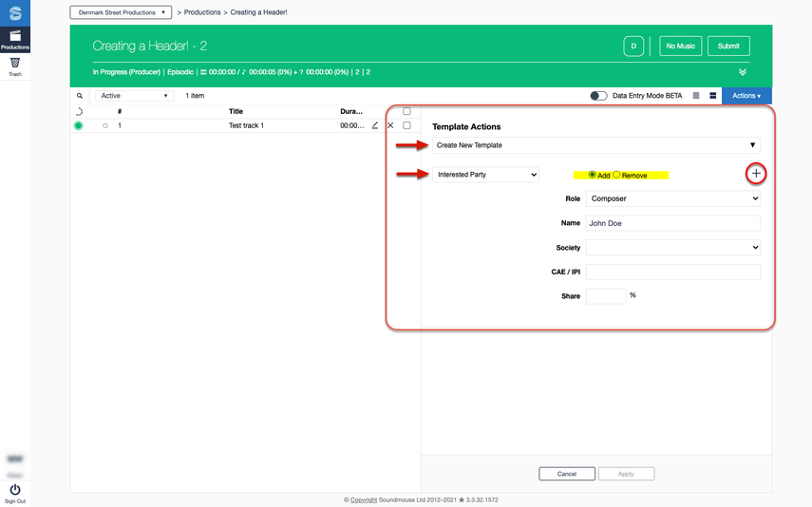Switch to expanded row view icon
This screenshot has height=507, width=812.
(x=712, y=96)
